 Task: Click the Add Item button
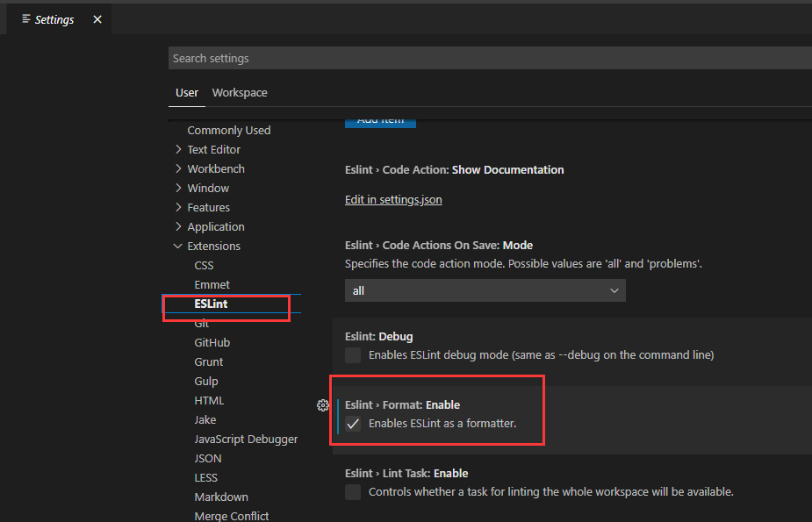click(x=380, y=120)
